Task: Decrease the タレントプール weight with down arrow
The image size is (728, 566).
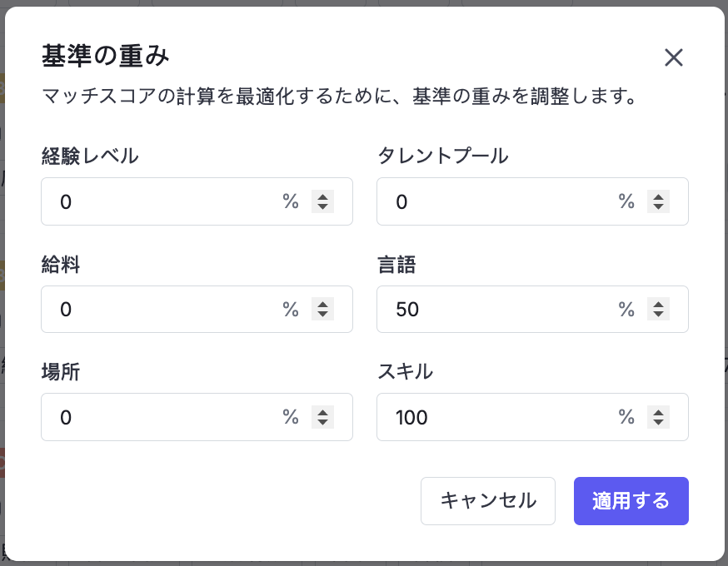Action: (658, 206)
